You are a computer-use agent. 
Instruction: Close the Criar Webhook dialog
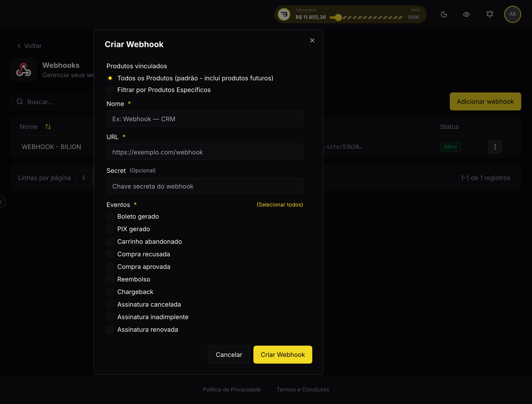[312, 40]
